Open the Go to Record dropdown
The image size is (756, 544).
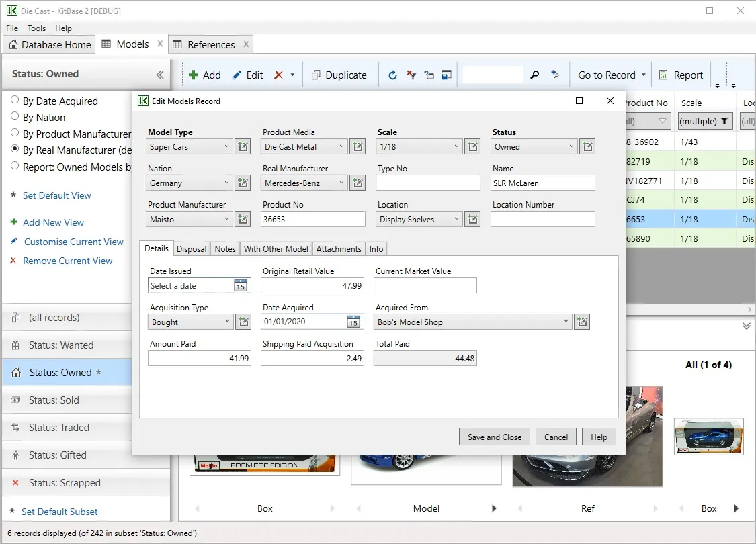tap(644, 75)
